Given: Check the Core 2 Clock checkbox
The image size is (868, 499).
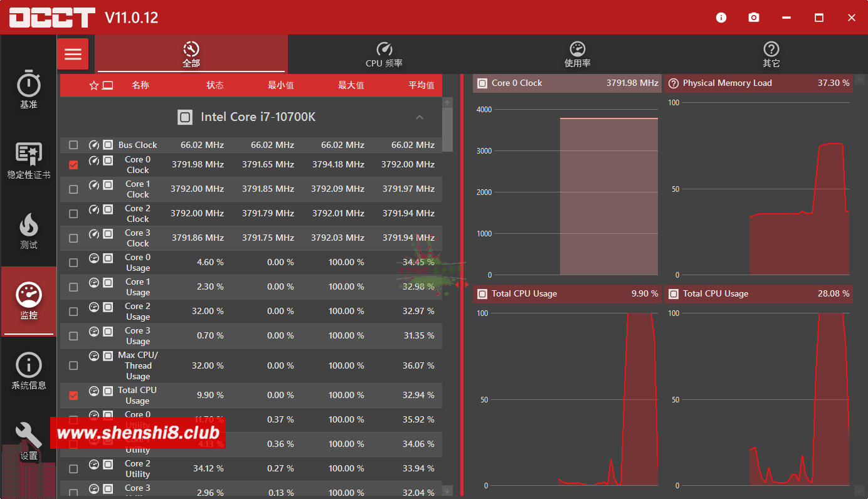Looking at the screenshot, I should coord(73,214).
